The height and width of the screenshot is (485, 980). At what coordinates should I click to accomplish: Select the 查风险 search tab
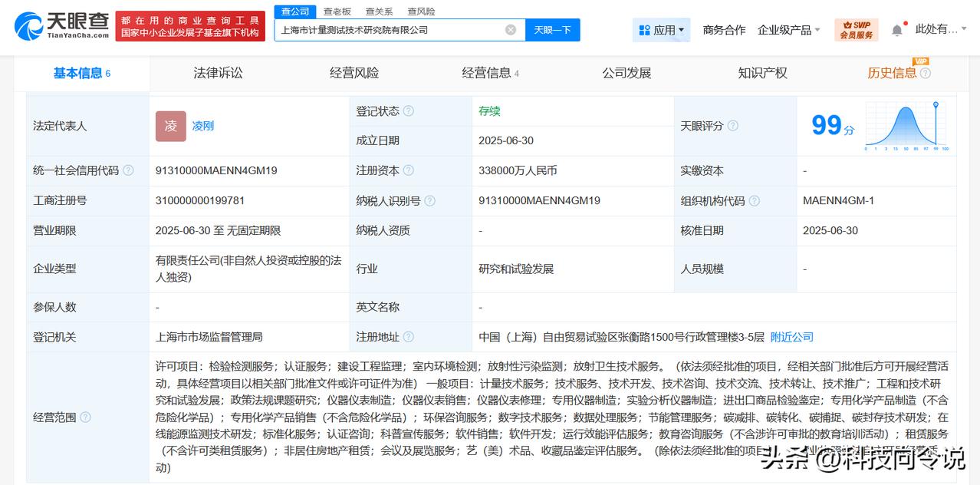(421, 12)
